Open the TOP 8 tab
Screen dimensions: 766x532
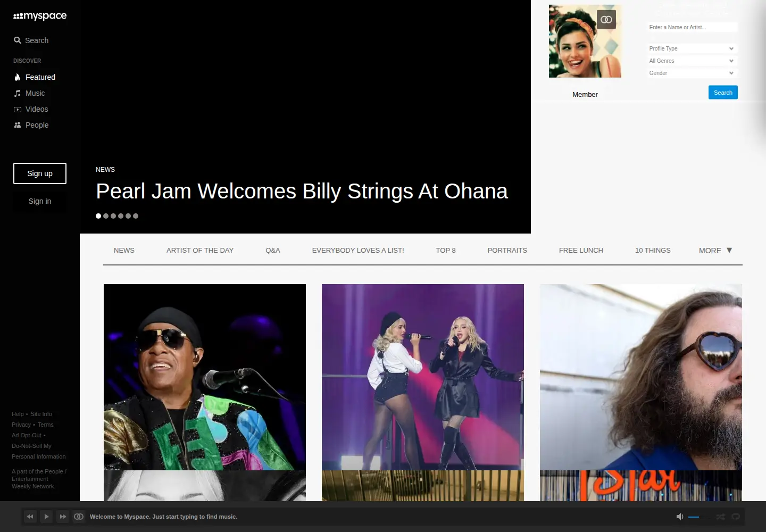click(446, 251)
